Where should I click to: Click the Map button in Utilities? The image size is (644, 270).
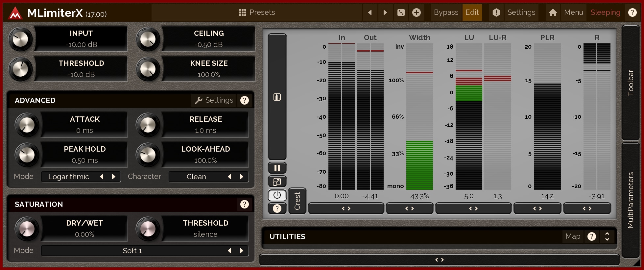[x=573, y=236]
